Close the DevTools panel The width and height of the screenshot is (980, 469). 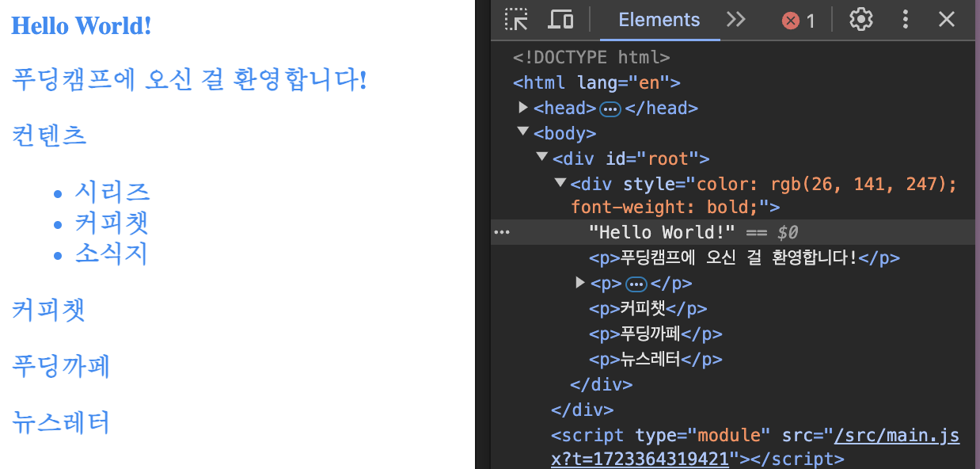pyautogui.click(x=947, y=20)
